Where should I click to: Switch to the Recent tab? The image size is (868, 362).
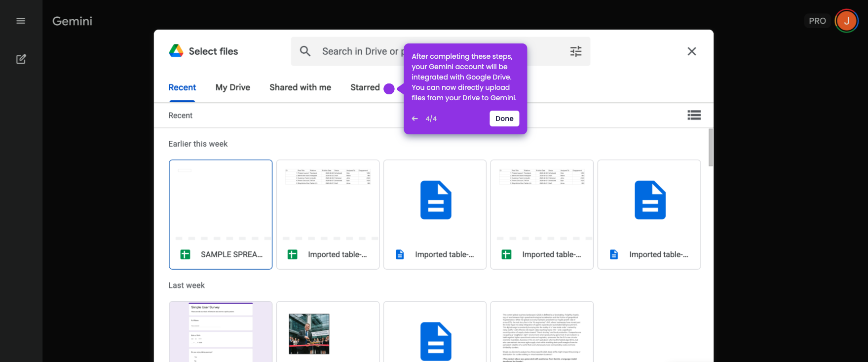pyautogui.click(x=182, y=87)
